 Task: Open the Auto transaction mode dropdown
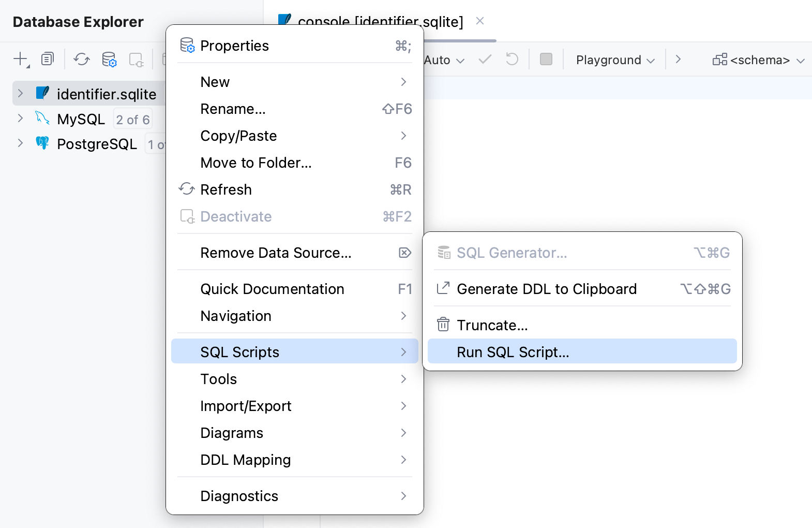tap(444, 60)
